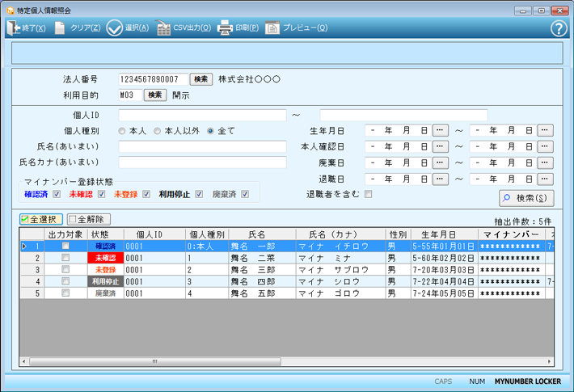Toggle the 退職者を含む checkbox

point(368,194)
